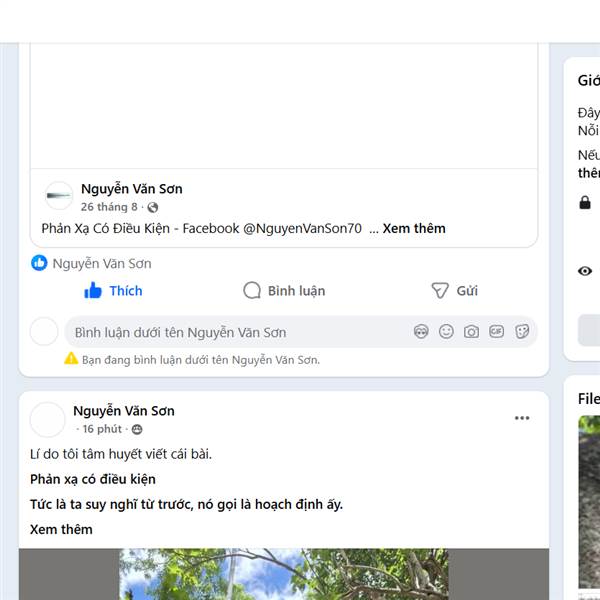This screenshot has width=600, height=600.
Task: Open the '26 tháng 8' timestamp link
Action: (109, 207)
